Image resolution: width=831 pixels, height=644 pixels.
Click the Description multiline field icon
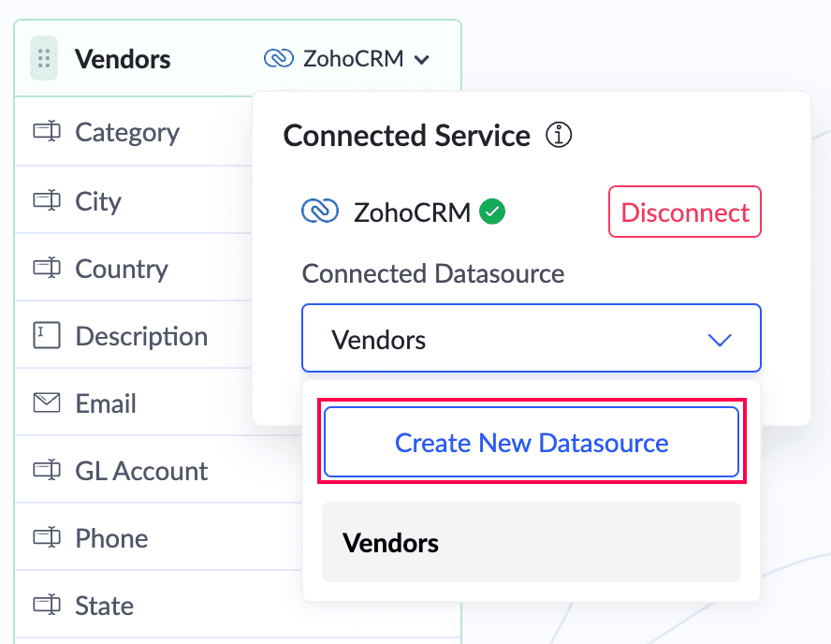click(47, 335)
